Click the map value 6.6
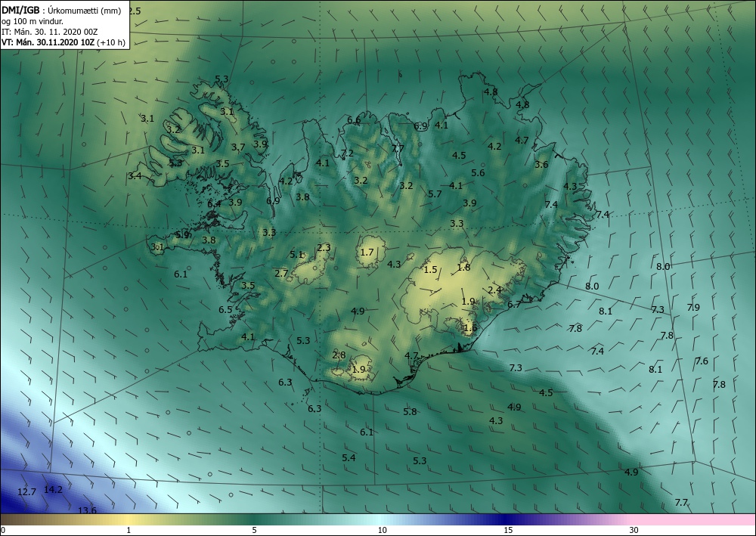This screenshot has height=536, width=756. (354, 120)
